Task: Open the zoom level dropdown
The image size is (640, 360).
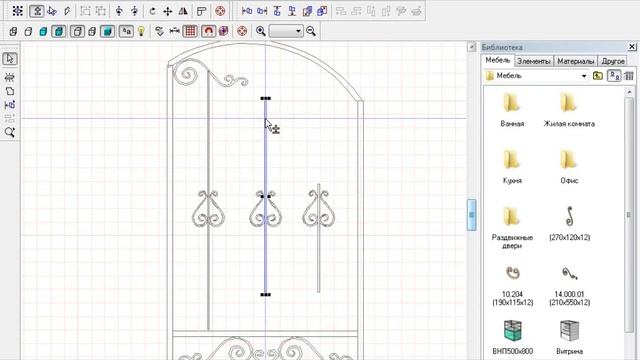Action: pos(298,31)
